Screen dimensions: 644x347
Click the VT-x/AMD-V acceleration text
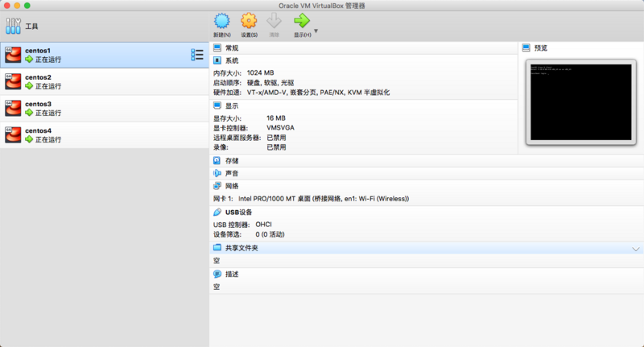318,93
